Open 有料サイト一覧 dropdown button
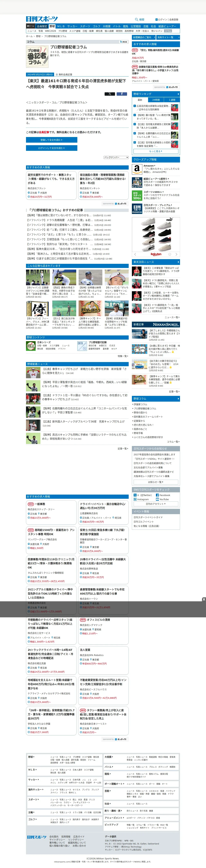Screen dimensions: 206x868 (x=168, y=37)
